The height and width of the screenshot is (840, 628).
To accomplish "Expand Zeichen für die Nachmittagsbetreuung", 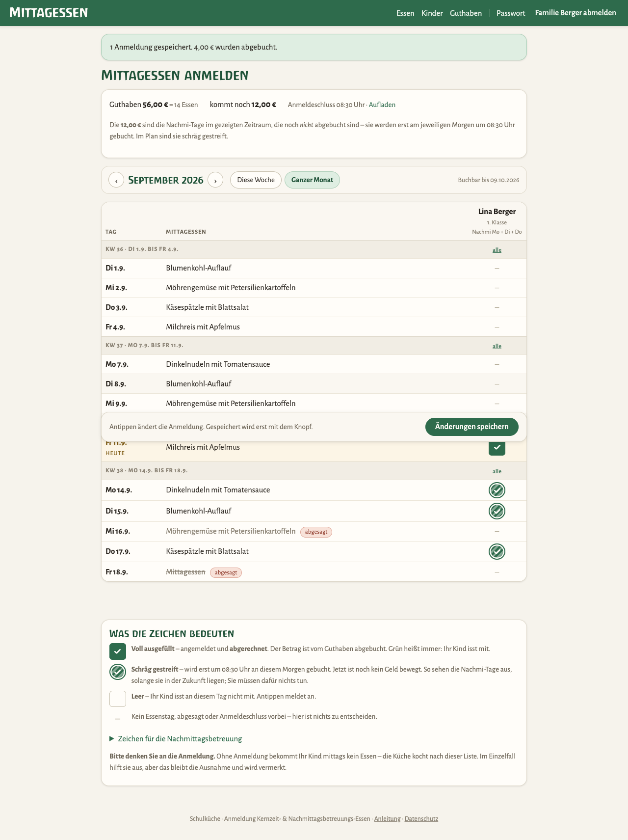I will (176, 739).
